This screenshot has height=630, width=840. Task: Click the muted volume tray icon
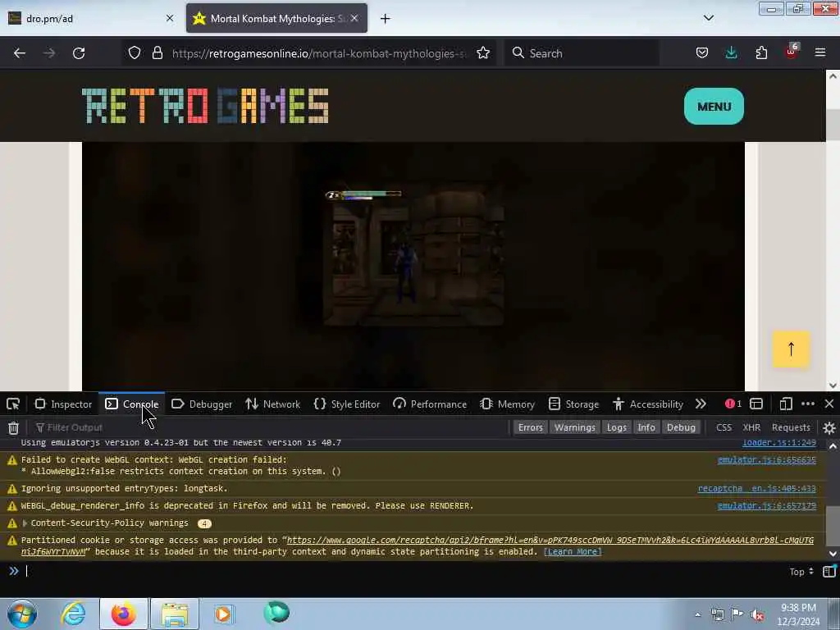[757, 614]
